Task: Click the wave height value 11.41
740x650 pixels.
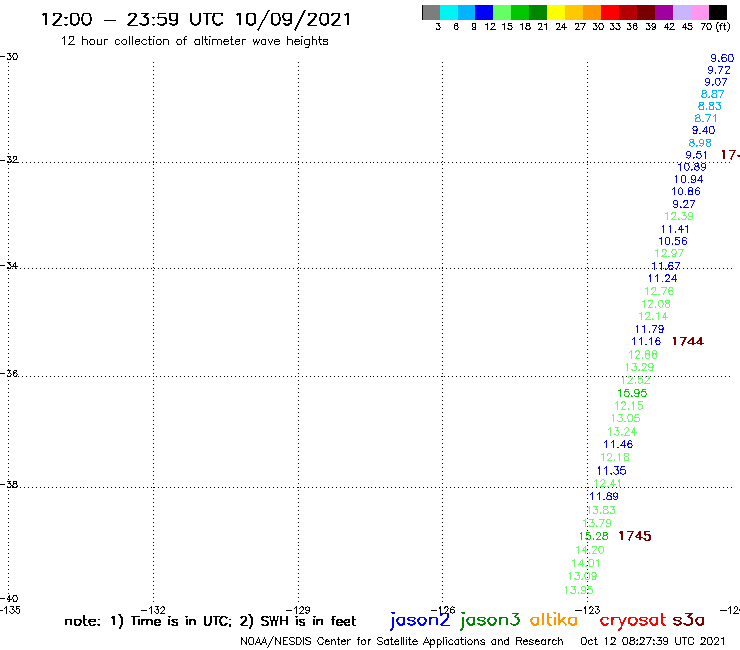Action: (x=675, y=229)
